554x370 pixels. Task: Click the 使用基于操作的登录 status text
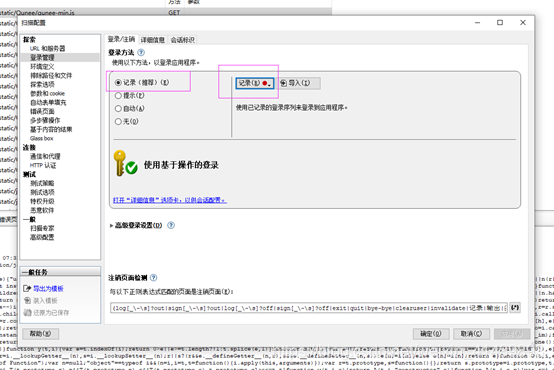click(x=181, y=165)
